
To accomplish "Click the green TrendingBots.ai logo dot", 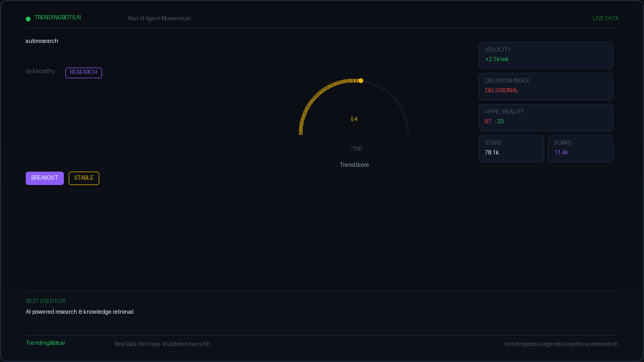I will tap(28, 19).
